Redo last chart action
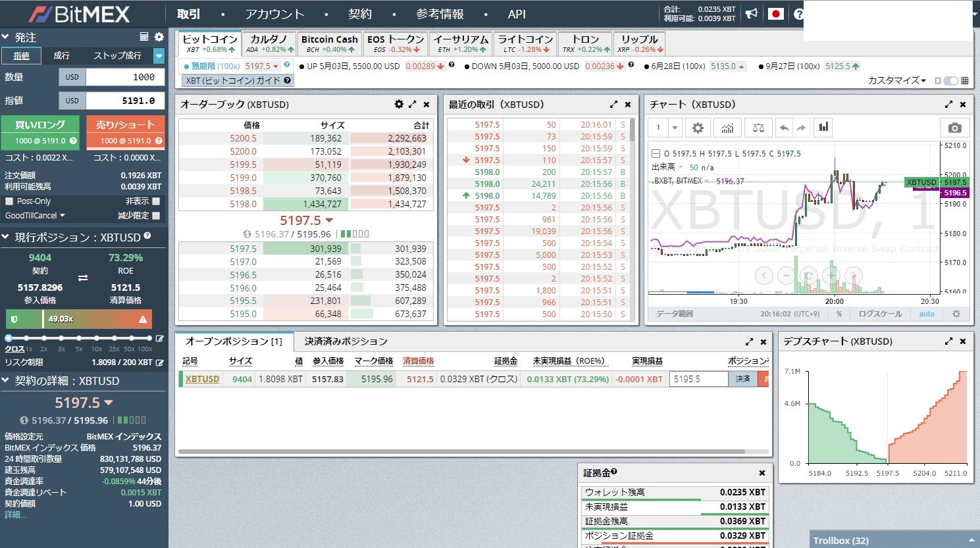This screenshot has width=980, height=548. pos(800,128)
